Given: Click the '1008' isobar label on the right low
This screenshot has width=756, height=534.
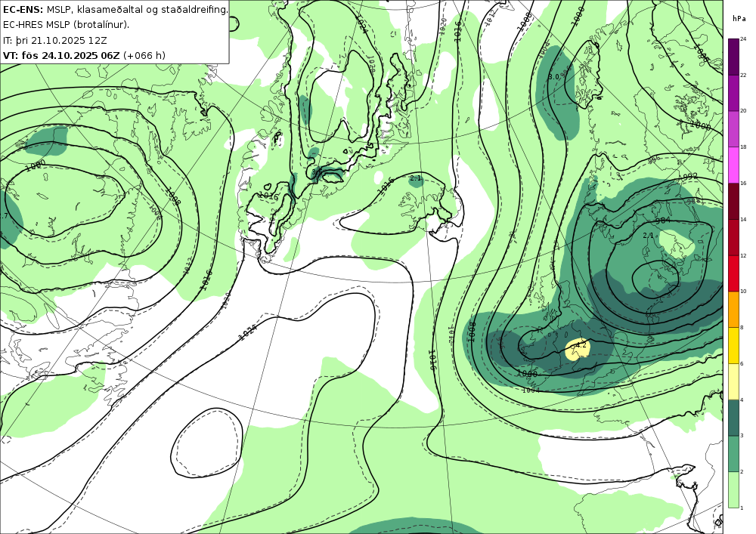Looking at the screenshot, I should pyautogui.click(x=472, y=332).
